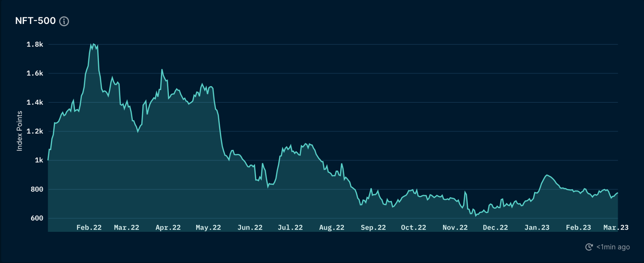Screen dimensions: 644x263
Task: Click the Index Points axis title
Action: click(19, 131)
